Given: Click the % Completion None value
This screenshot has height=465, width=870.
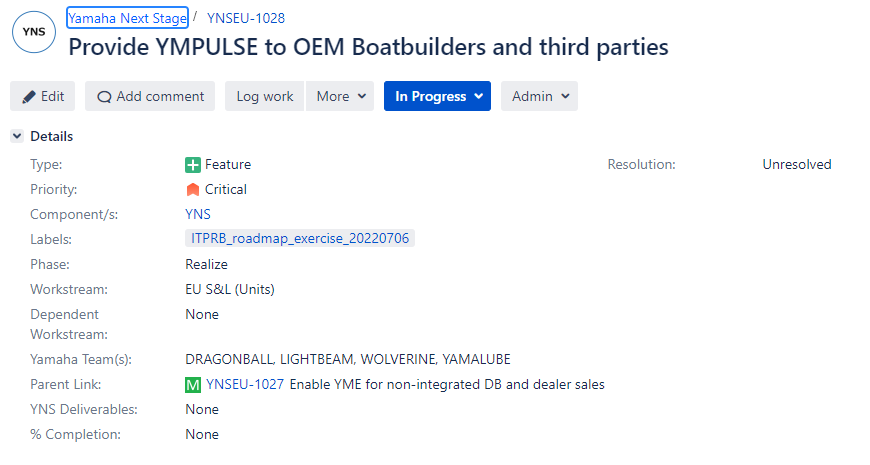Looking at the screenshot, I should click(x=202, y=434).
